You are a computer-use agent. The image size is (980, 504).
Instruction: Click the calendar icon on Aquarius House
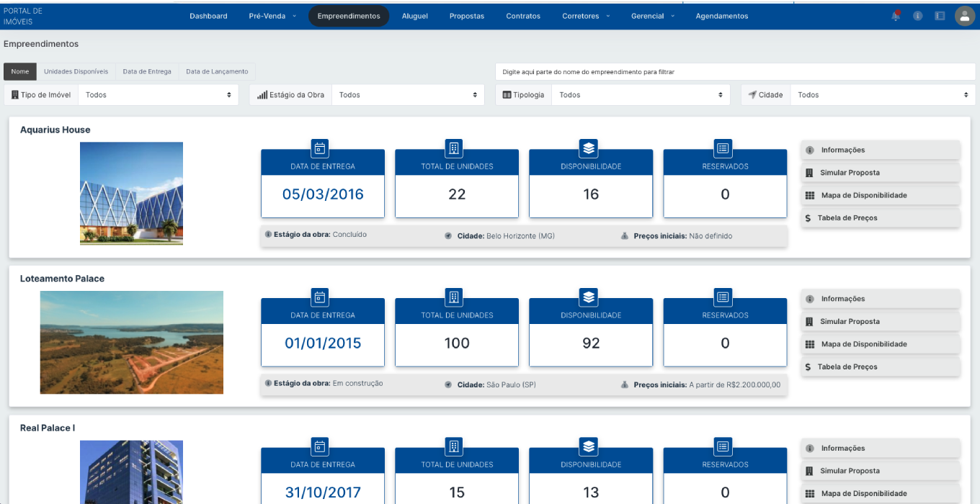click(320, 148)
